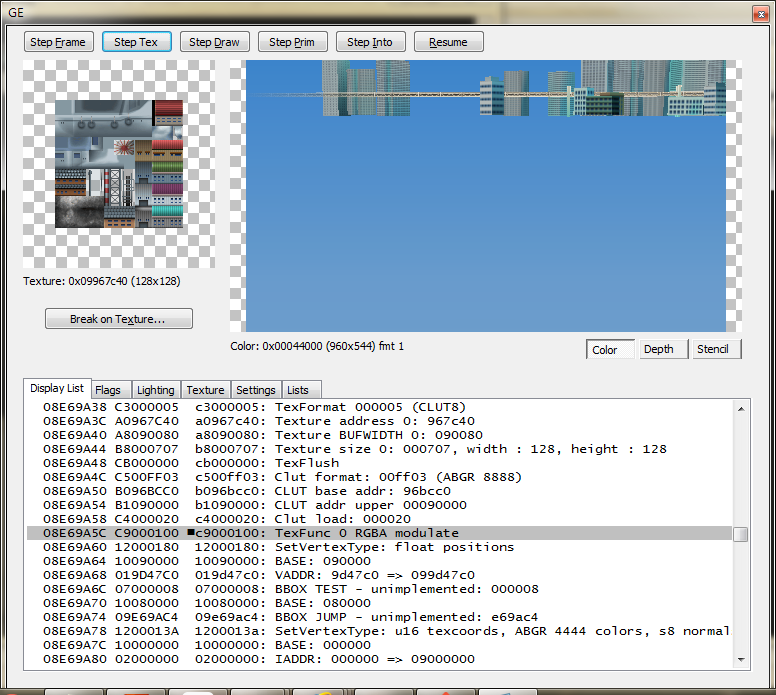Open the Texture tab

click(205, 390)
